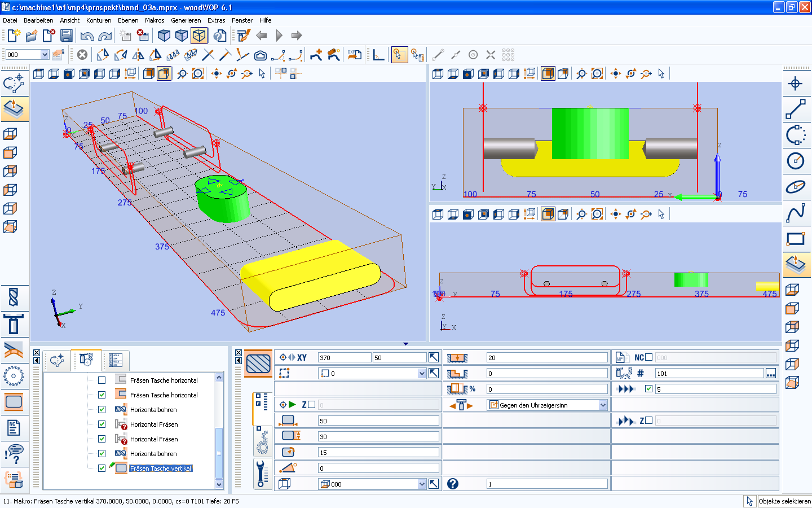Click the Save file toolbar icon
This screenshot has width=812, height=508.
point(67,36)
